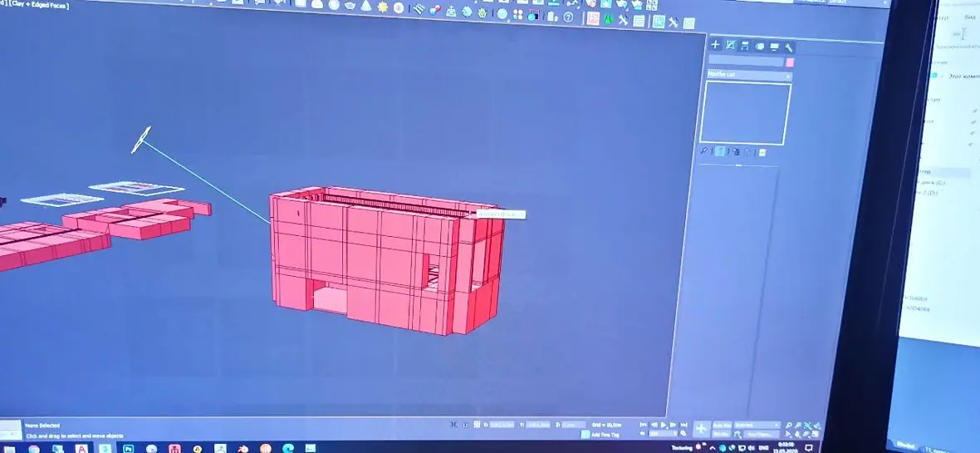Click the Add Time Tag label

click(605, 435)
